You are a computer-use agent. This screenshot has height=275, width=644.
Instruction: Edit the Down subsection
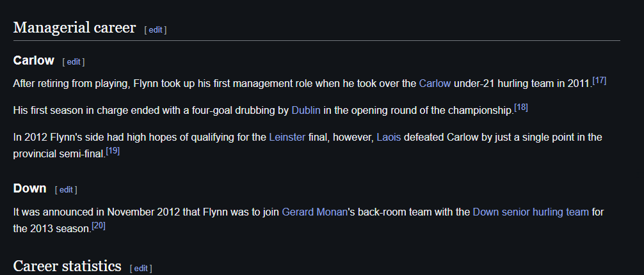pos(66,190)
